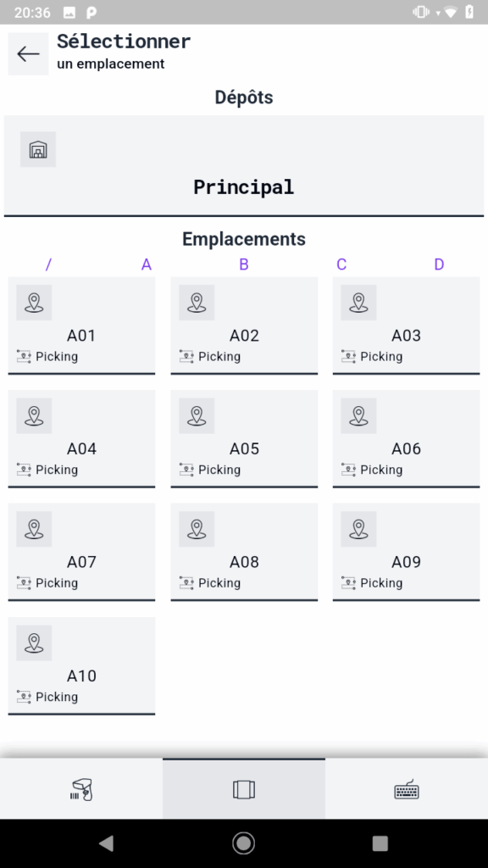
Task: Filter locations by letter B
Action: (244, 264)
